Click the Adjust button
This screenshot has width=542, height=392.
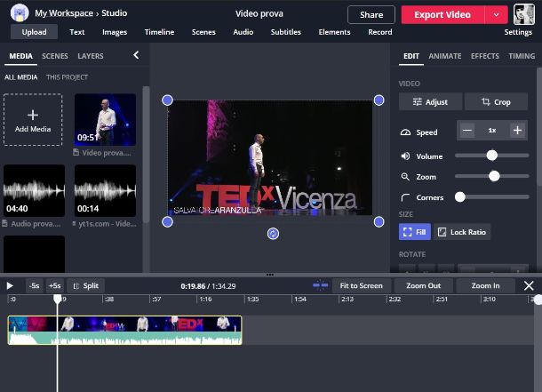click(x=430, y=101)
